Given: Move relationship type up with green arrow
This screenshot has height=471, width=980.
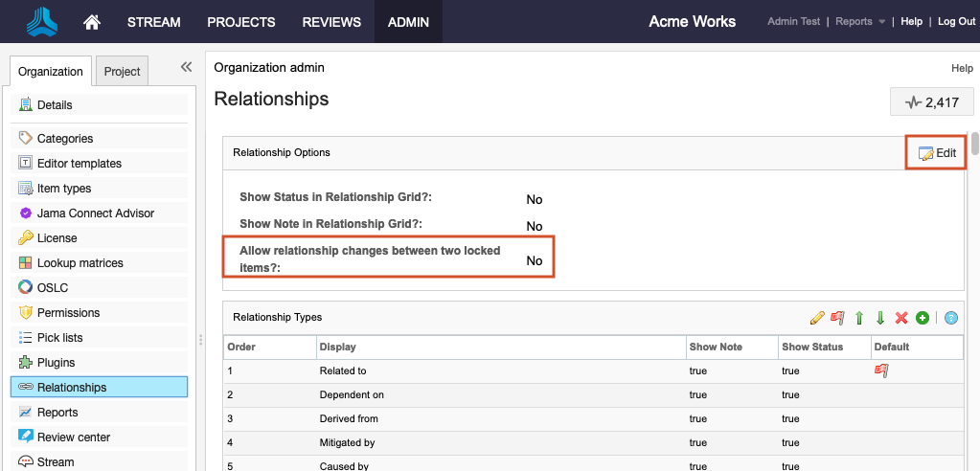Looking at the screenshot, I should pyautogui.click(x=859, y=318).
